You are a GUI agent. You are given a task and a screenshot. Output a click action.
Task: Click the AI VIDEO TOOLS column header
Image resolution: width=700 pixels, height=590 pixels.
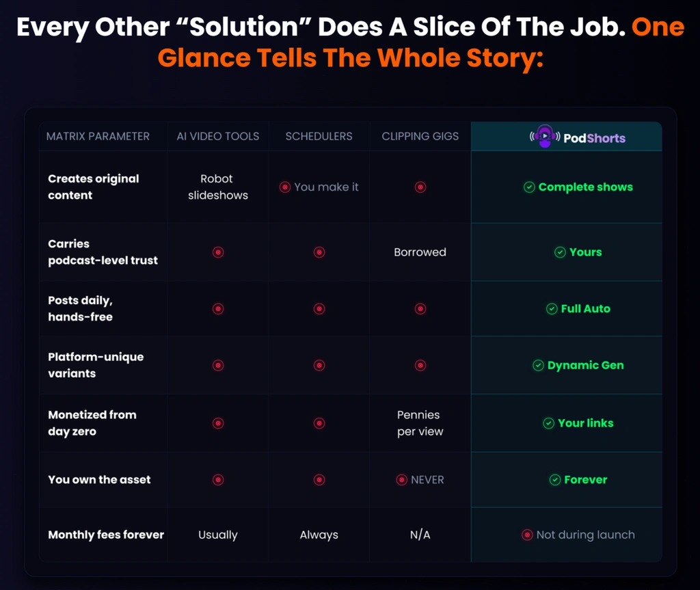pyautogui.click(x=218, y=136)
